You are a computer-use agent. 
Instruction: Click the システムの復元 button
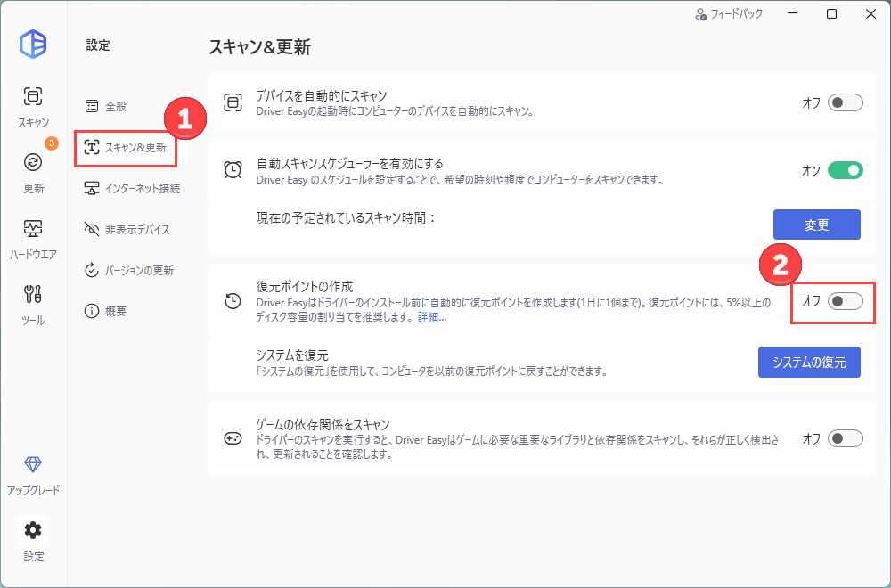click(x=809, y=363)
